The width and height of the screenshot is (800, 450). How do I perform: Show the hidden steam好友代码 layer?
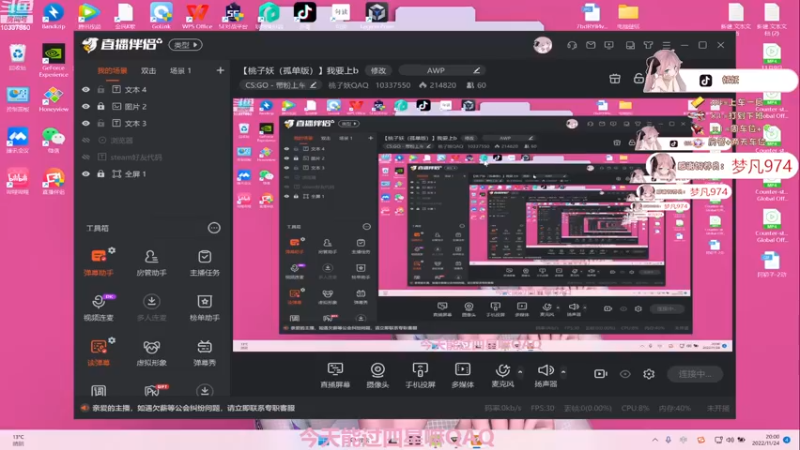tap(86, 157)
